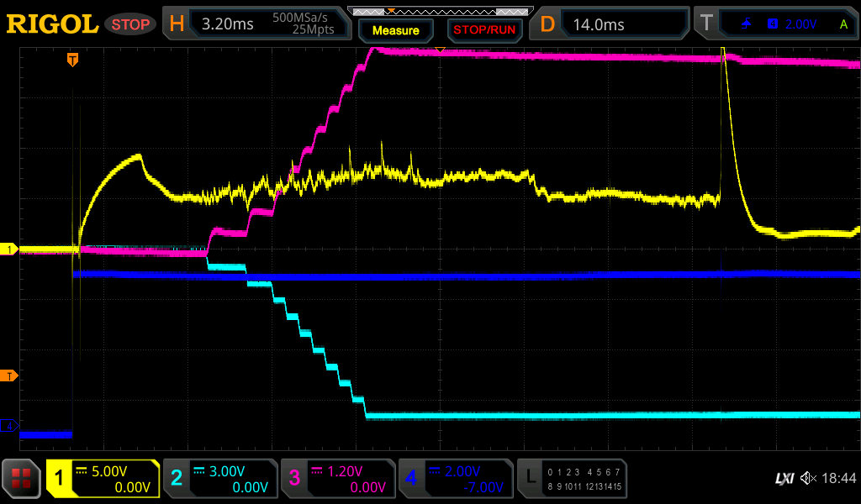This screenshot has height=504, width=861.
Task: Click the waveform memory position bar
Action: click(440, 11)
